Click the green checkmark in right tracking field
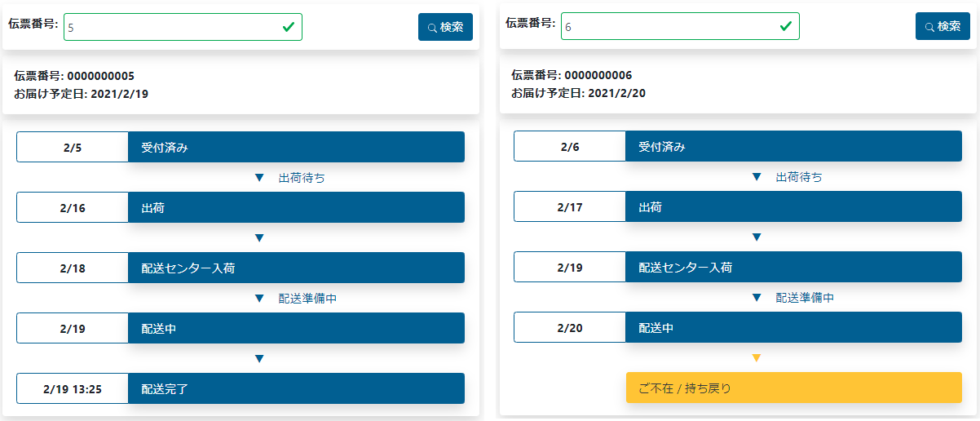Image resolution: width=980 pixels, height=421 pixels. tap(786, 27)
